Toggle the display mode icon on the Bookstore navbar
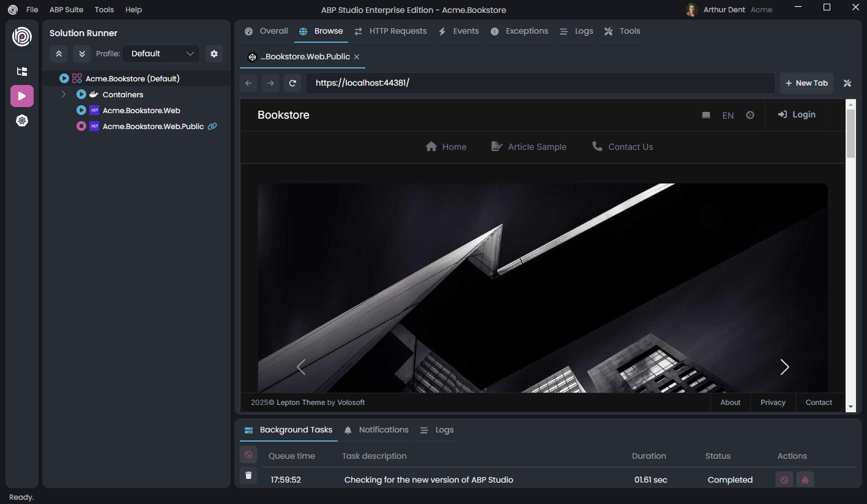This screenshot has width=867, height=504. [705, 115]
